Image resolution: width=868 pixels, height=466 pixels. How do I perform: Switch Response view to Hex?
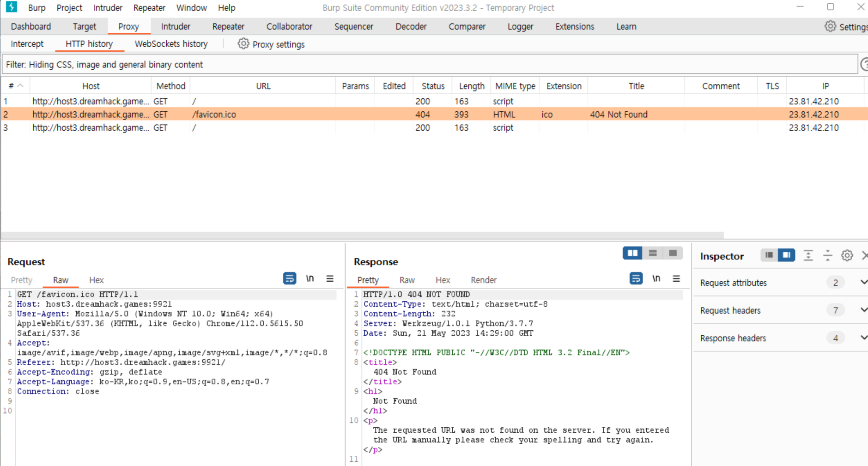pyautogui.click(x=443, y=280)
